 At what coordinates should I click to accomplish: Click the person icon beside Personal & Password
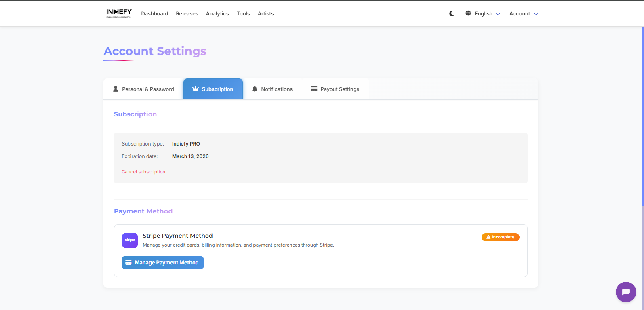pyautogui.click(x=116, y=89)
